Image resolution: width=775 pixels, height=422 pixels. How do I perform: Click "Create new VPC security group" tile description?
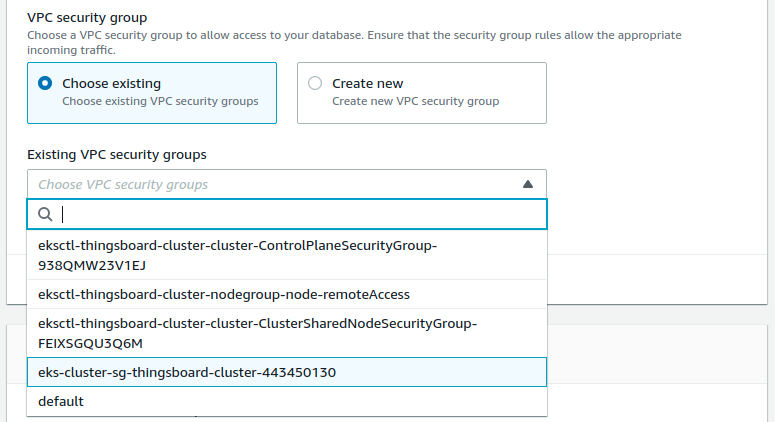(415, 101)
